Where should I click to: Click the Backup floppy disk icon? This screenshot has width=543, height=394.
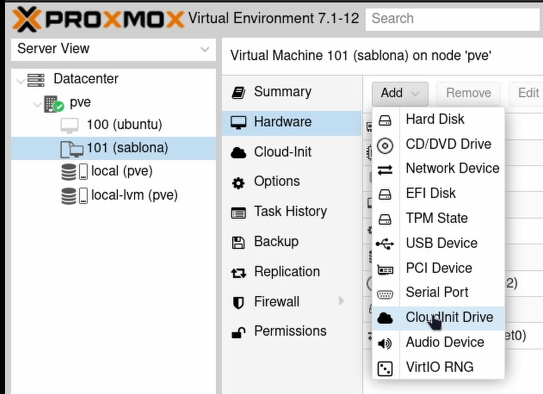(x=238, y=243)
